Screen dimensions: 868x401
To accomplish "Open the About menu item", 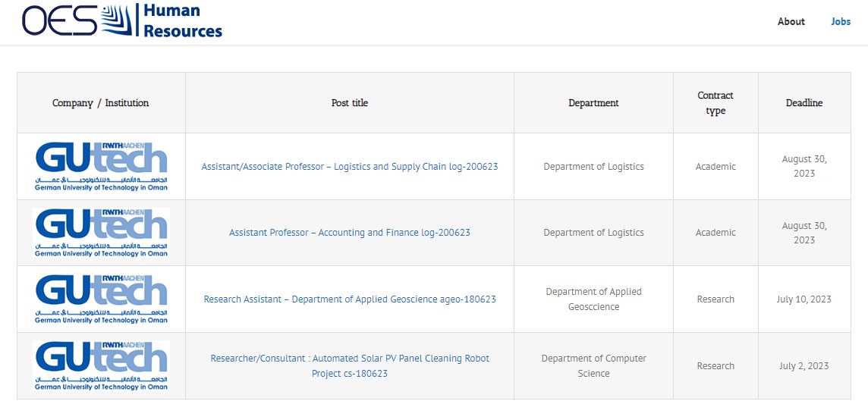I will pos(791,21).
